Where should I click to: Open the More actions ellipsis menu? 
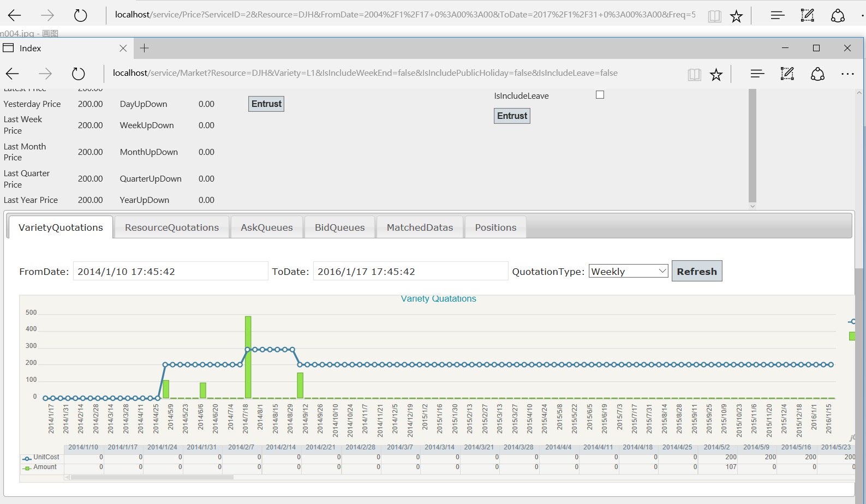(847, 74)
